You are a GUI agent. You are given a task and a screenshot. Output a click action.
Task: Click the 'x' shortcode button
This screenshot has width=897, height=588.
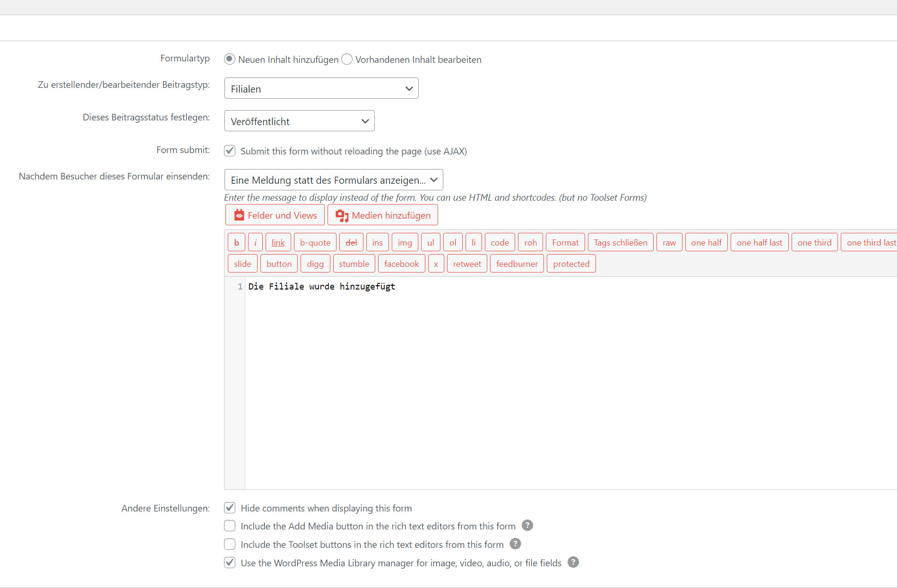pyautogui.click(x=436, y=264)
